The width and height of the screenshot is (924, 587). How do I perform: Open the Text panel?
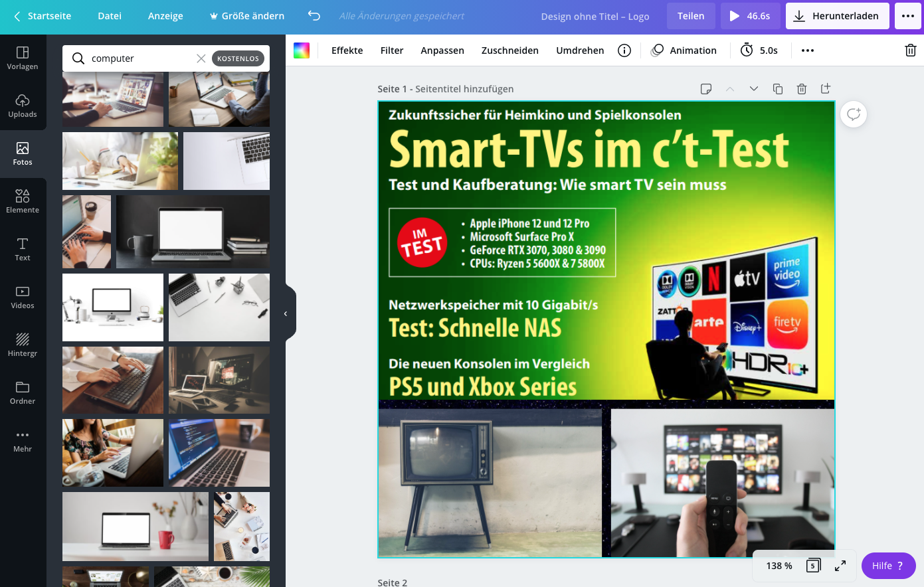point(23,250)
